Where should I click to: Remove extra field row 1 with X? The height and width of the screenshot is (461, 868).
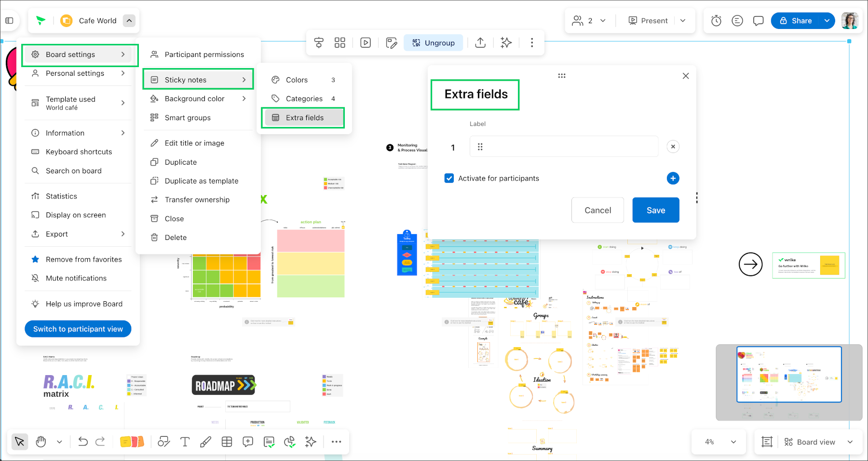click(x=673, y=146)
